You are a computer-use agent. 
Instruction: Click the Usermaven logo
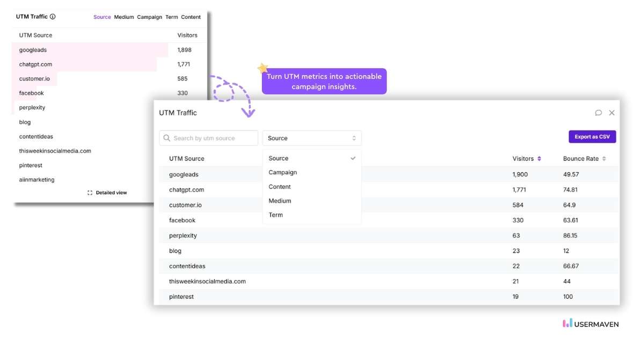tap(590, 324)
